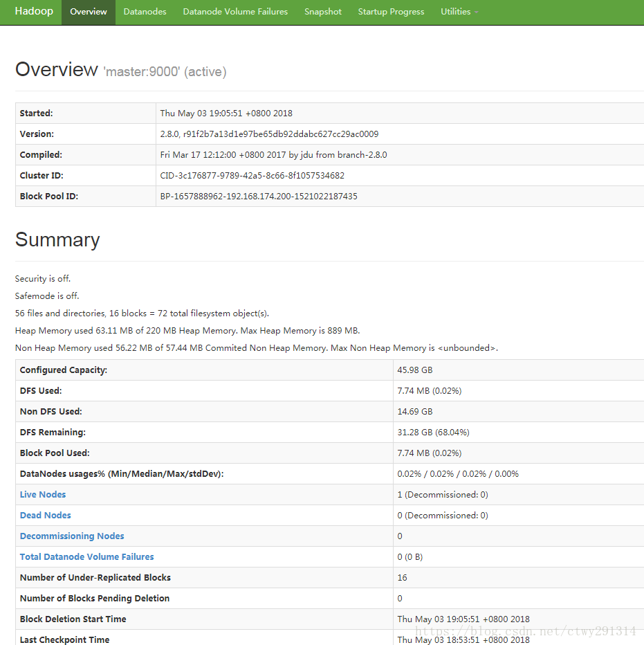Click the Cluster ID label

point(42,175)
